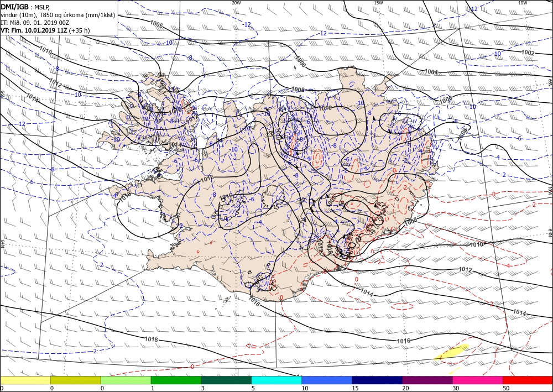
Task: Pick the cyan legend swatch
Action: tap(276, 380)
